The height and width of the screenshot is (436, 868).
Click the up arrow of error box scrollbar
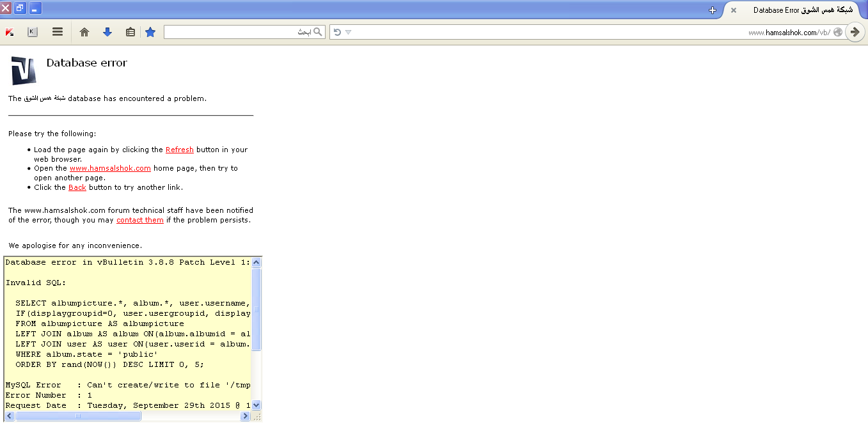point(256,262)
